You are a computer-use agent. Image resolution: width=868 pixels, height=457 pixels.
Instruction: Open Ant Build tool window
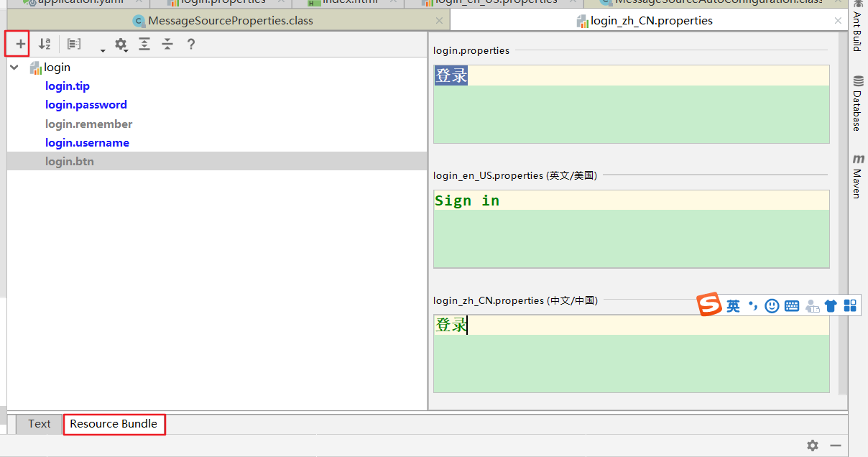pos(857,26)
